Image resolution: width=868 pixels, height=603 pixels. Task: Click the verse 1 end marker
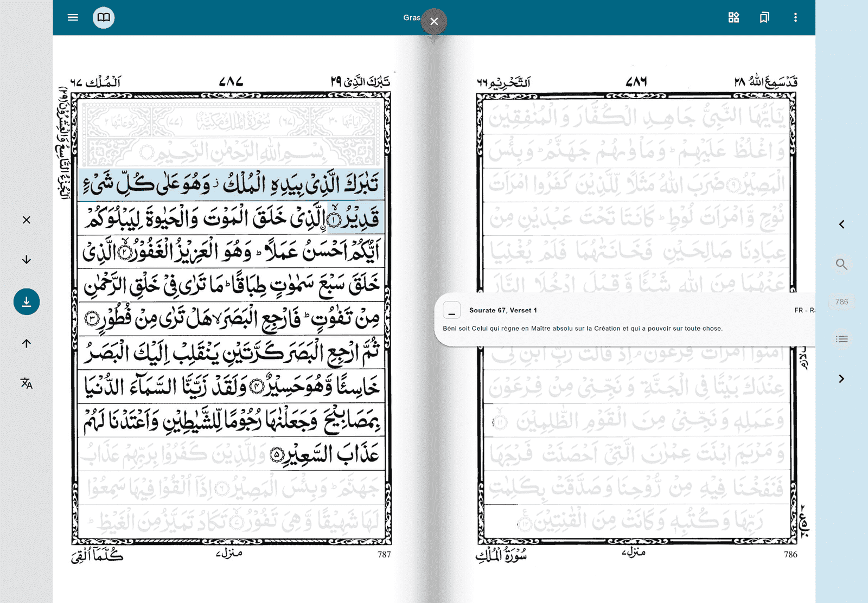[335, 219]
